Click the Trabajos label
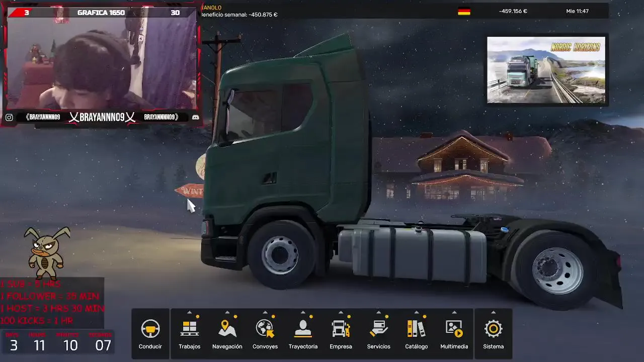 (x=189, y=346)
